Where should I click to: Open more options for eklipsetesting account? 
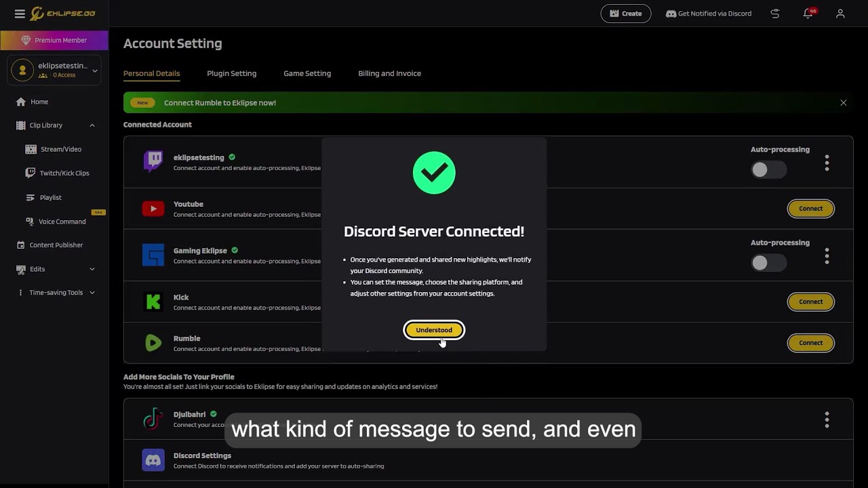[x=827, y=163]
